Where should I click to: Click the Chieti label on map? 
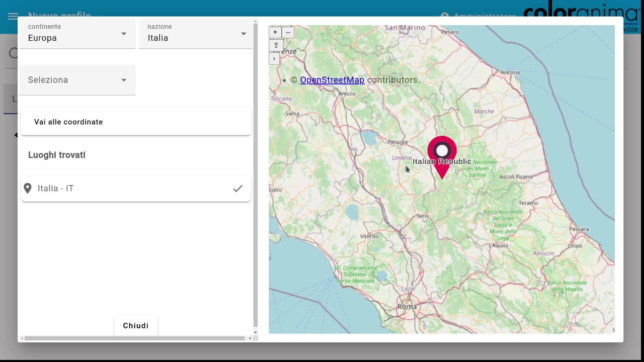[x=575, y=246]
